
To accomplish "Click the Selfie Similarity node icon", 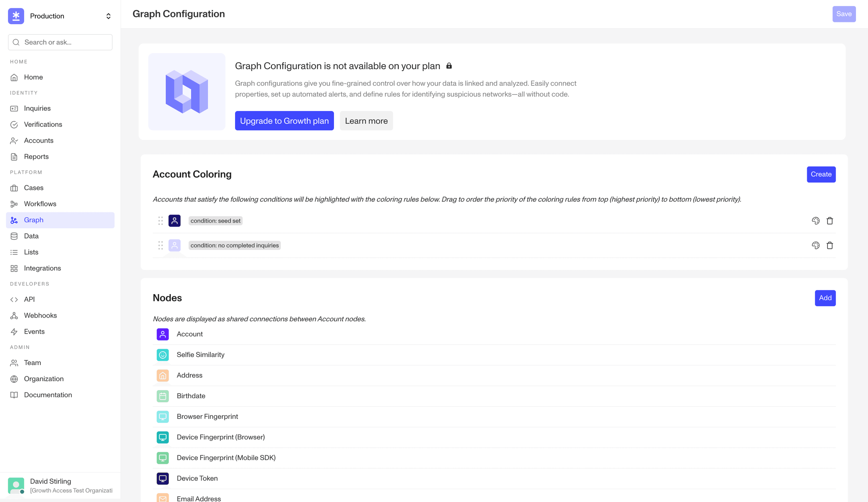I will [x=163, y=355].
